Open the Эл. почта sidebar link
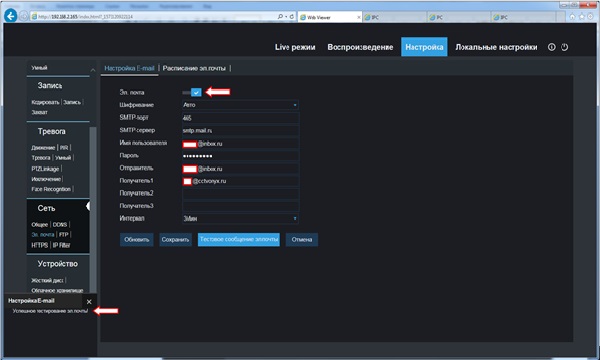Screen dimensions: 600x360 [x=42, y=235]
